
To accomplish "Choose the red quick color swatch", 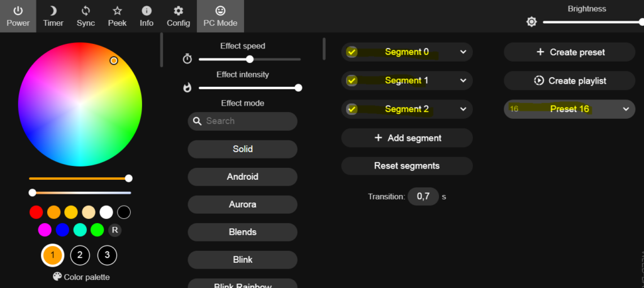I will pyautogui.click(x=36, y=213).
